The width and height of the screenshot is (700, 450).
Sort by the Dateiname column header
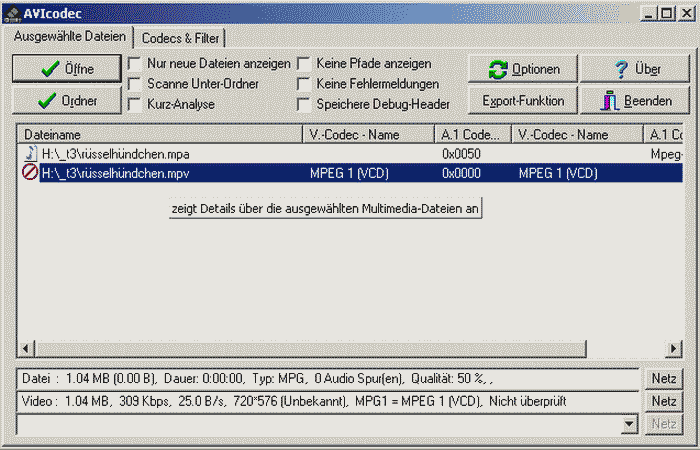pos(160,134)
